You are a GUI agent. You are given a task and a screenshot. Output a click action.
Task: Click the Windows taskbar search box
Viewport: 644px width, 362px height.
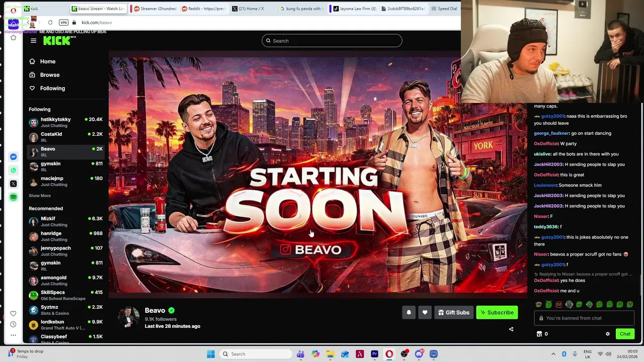tap(255, 354)
